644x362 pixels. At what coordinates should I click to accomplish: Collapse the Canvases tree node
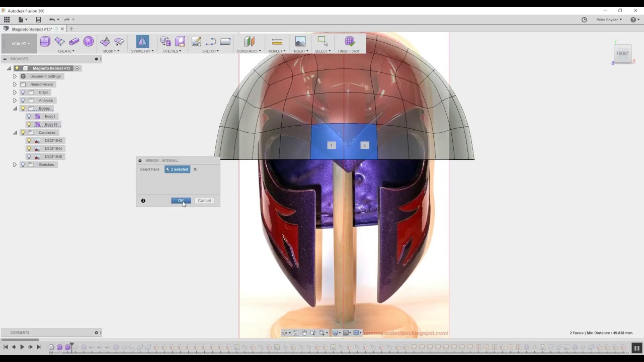tap(15, 133)
